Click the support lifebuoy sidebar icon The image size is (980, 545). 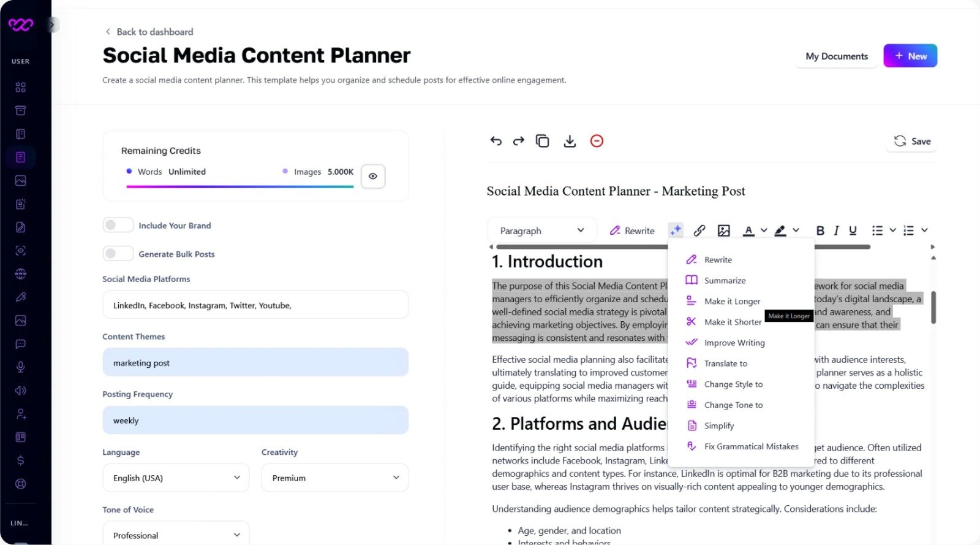(20, 484)
